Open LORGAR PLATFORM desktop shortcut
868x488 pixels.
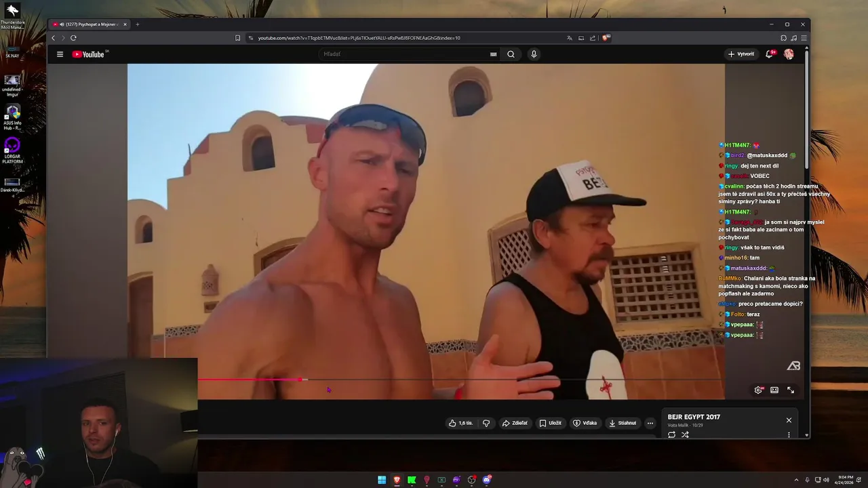click(12, 150)
